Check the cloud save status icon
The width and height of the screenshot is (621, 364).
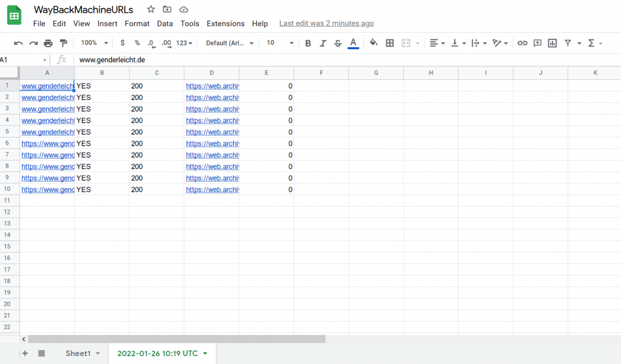[x=183, y=9]
